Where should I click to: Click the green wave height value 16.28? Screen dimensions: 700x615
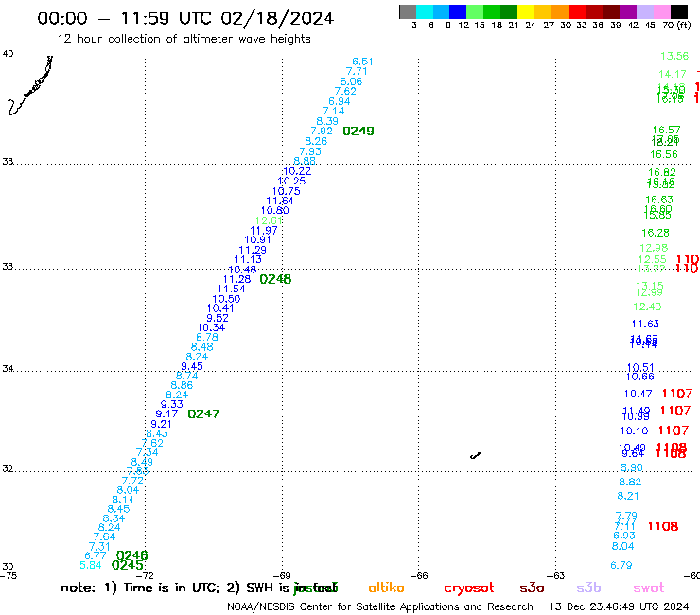point(656,233)
